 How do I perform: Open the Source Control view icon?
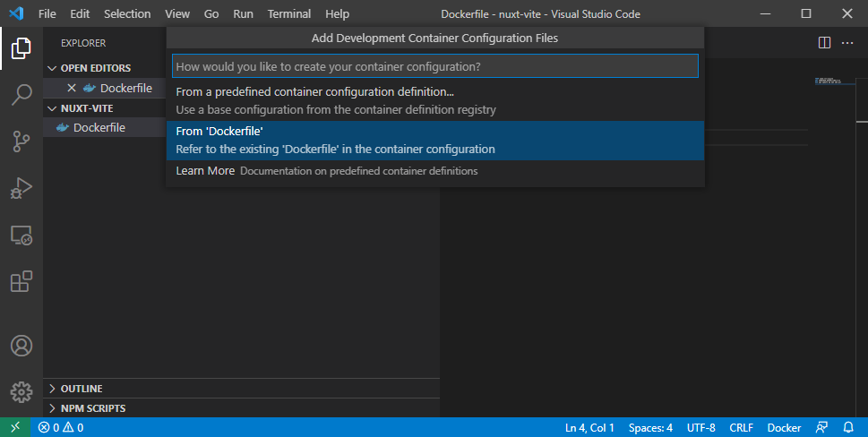coord(21,141)
